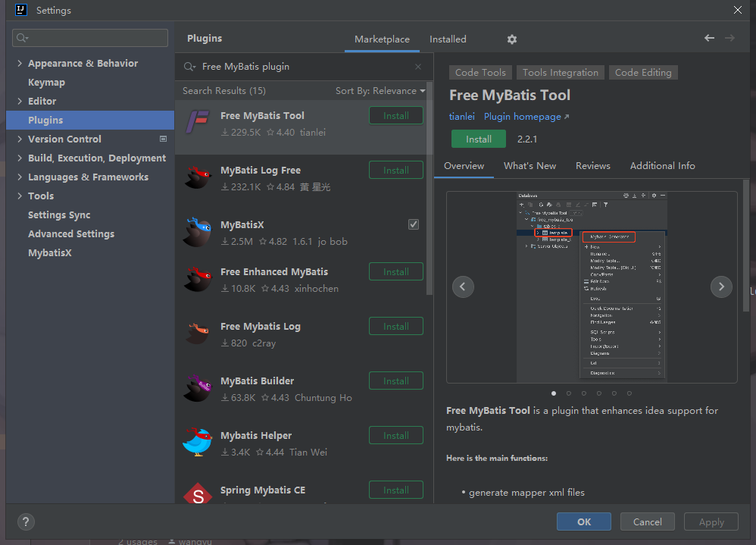Click green Install button in details
The image size is (756, 545).
coord(478,139)
